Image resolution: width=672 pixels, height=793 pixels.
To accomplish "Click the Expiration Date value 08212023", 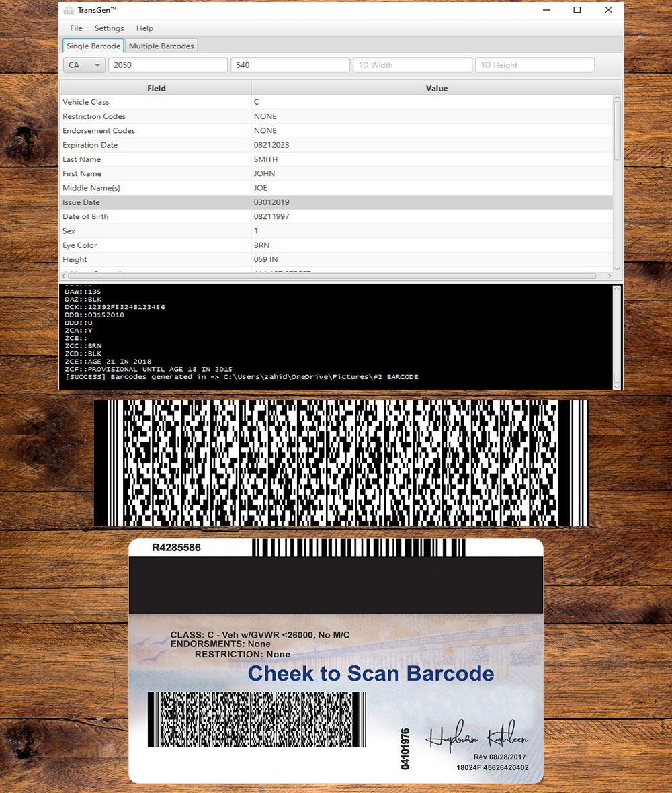I will 271,145.
